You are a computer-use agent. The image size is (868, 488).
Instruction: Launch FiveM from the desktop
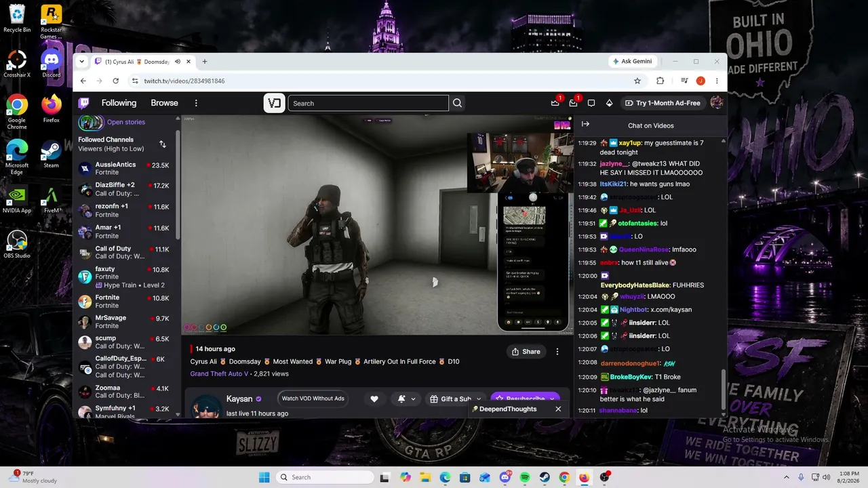click(52, 200)
